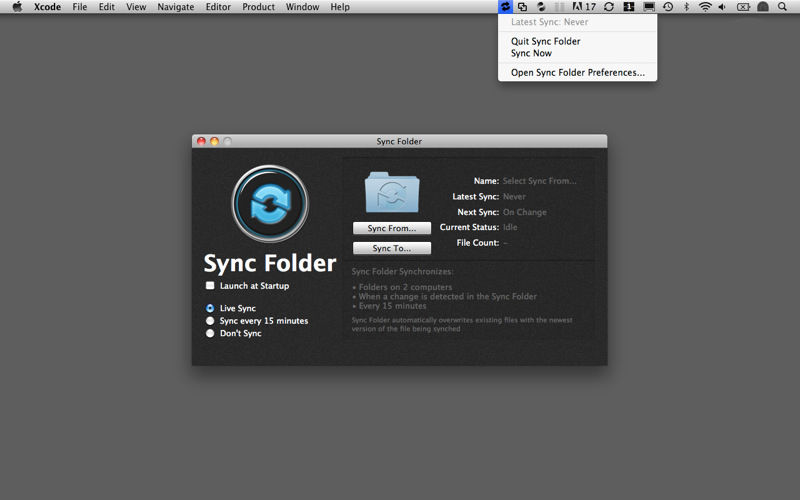Click the user account silhouette icon
Image resolution: width=800 pixels, height=500 pixels.
(763, 7)
